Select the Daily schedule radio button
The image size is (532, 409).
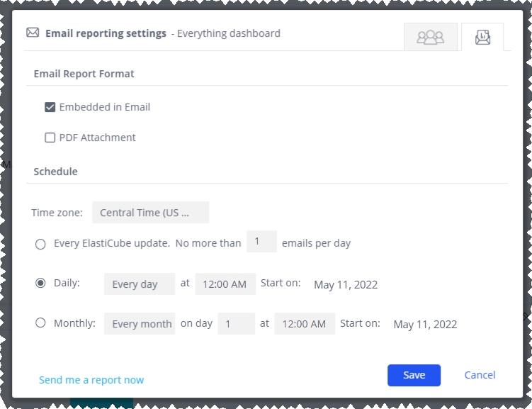40,283
